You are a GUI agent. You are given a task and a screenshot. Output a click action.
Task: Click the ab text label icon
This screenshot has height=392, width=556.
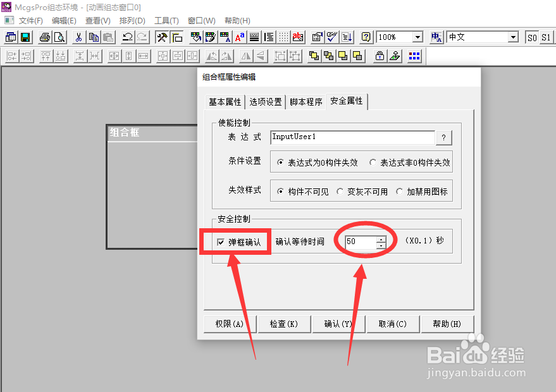[x=298, y=37]
